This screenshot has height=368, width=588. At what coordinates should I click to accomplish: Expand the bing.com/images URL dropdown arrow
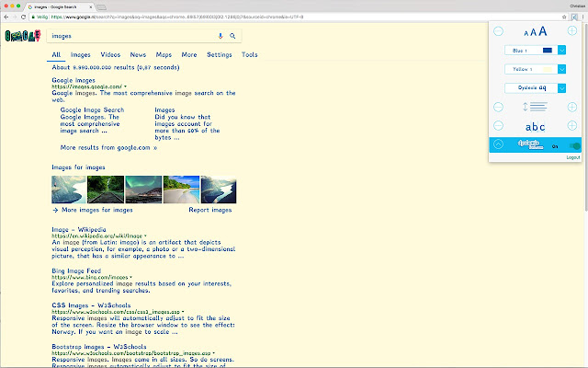click(x=130, y=277)
